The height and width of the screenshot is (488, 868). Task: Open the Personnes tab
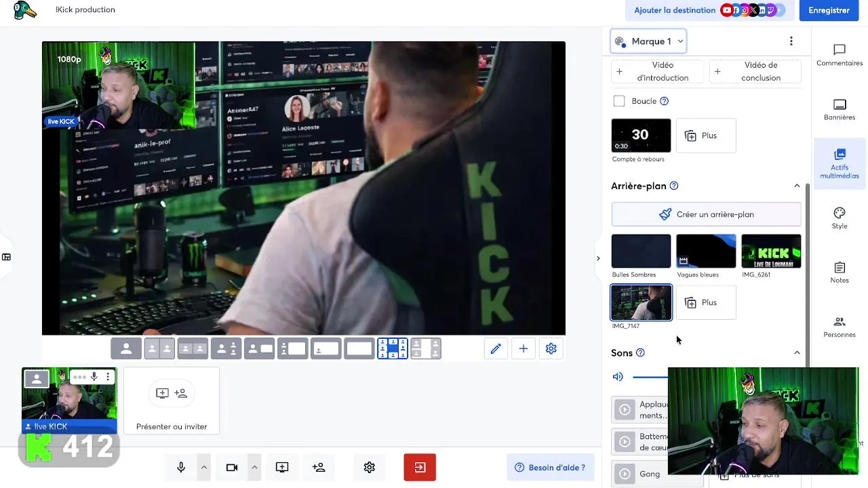pos(840,326)
